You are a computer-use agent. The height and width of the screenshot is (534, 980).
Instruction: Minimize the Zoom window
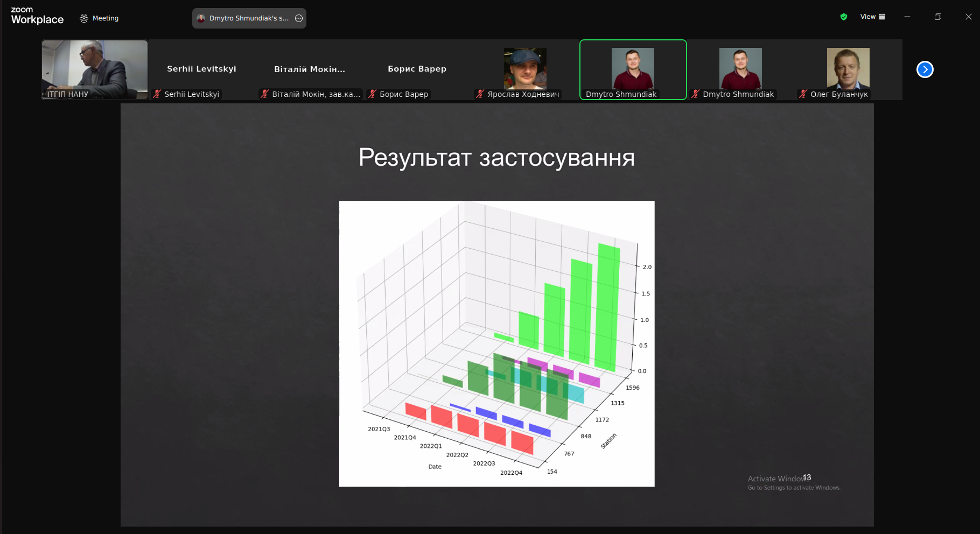[907, 17]
